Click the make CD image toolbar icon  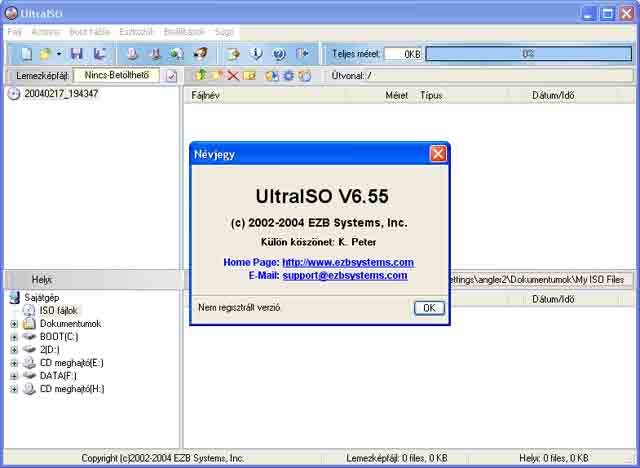click(x=132, y=54)
